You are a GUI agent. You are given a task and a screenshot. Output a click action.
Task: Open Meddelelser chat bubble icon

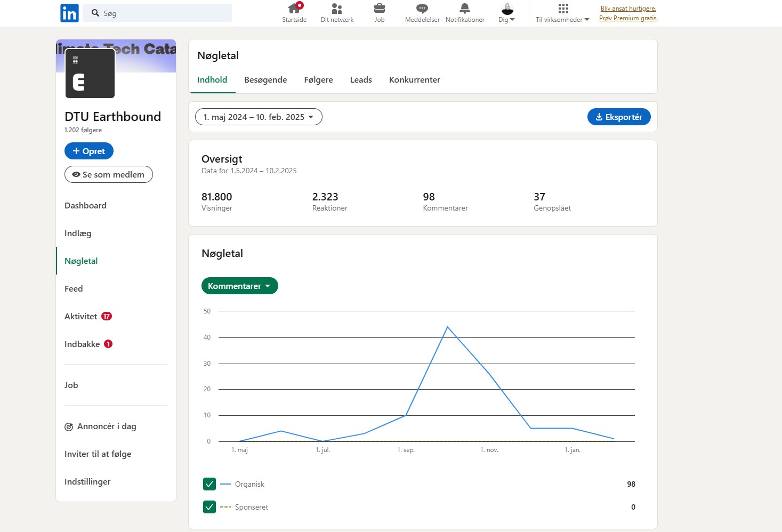click(422, 8)
